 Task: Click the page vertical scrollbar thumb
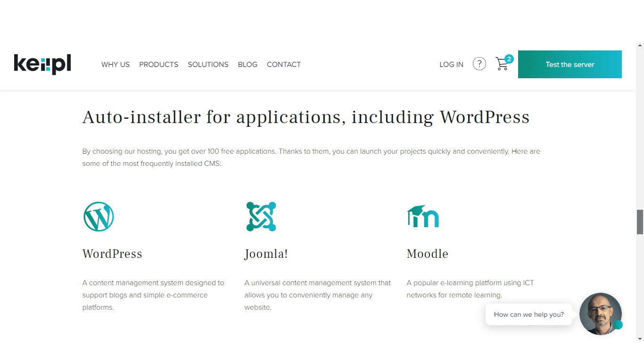[640, 222]
